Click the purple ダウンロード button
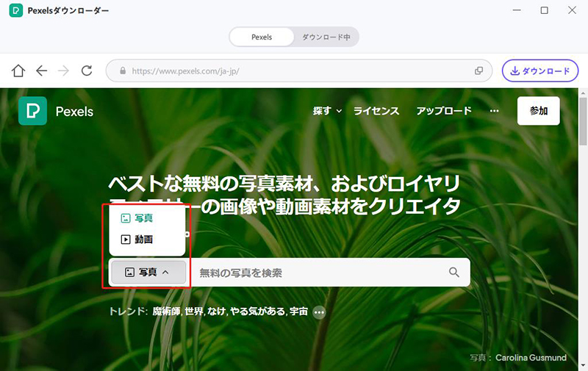 [x=540, y=71]
